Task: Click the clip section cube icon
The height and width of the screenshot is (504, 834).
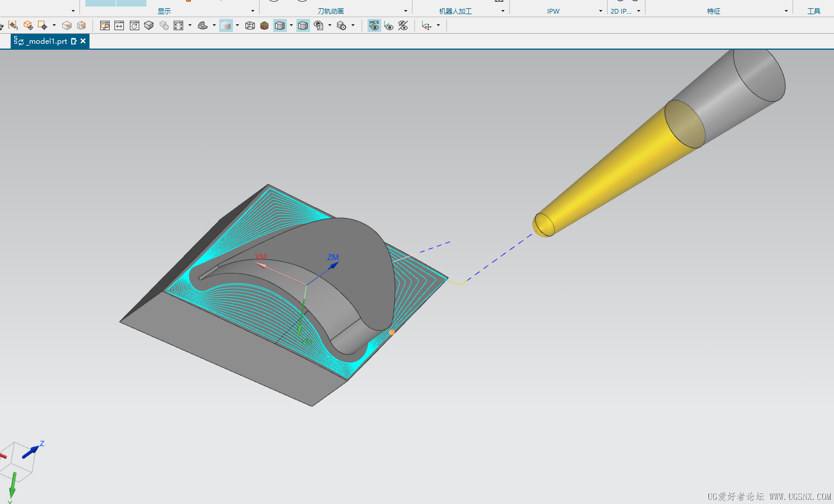Action: [x=67, y=25]
